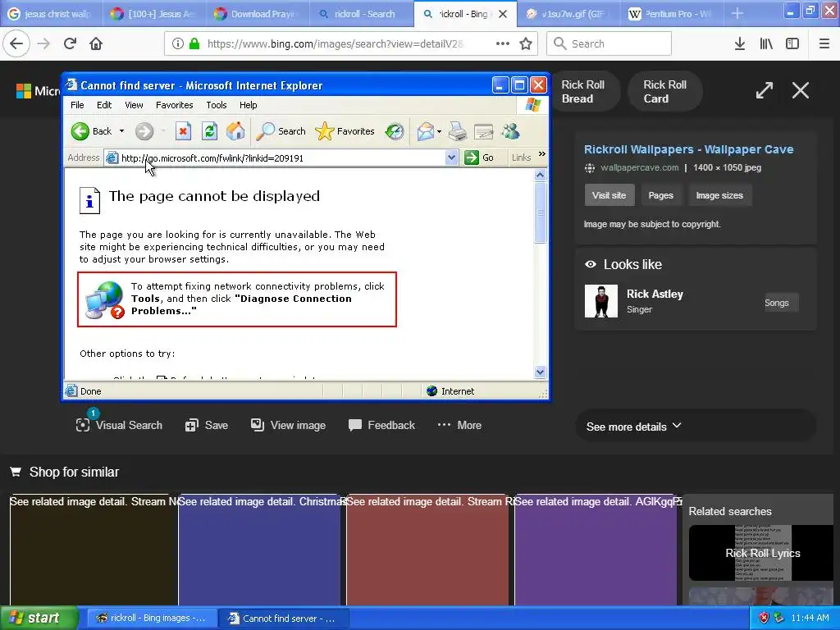Close Bing image detail view

point(801,90)
